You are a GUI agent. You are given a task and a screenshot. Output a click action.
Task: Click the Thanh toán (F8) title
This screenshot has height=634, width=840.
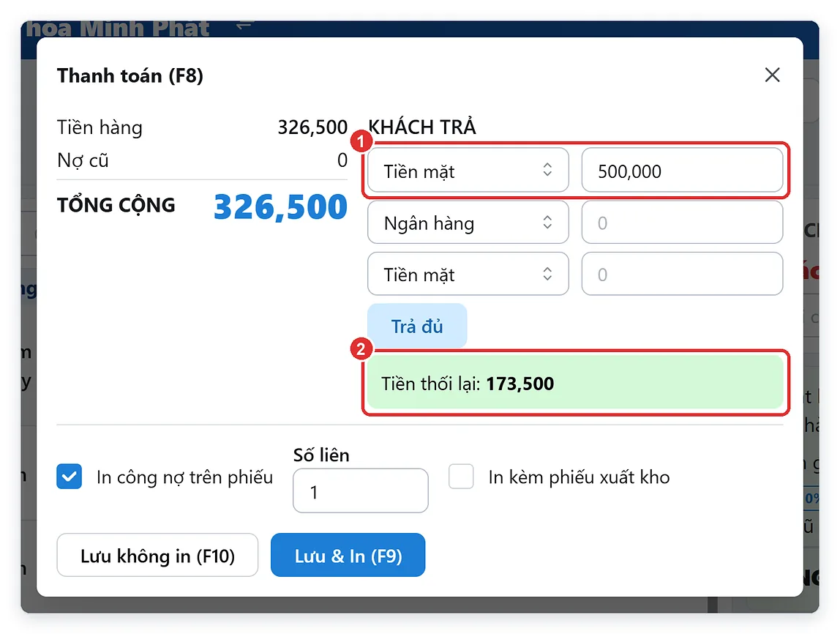click(x=130, y=75)
